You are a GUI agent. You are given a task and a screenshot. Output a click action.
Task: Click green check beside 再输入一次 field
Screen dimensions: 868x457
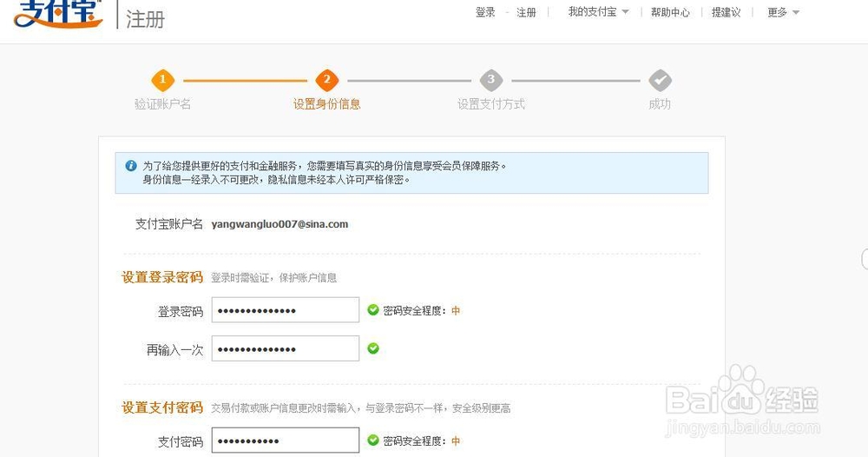pos(373,348)
